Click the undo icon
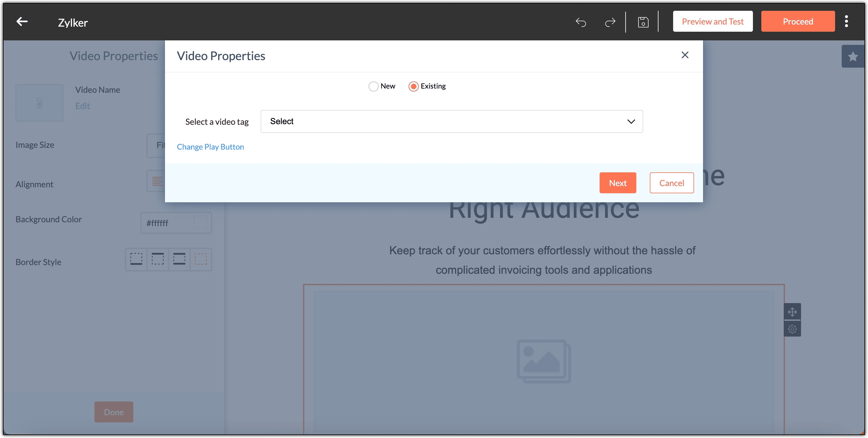Image resolution: width=868 pixels, height=438 pixels. (581, 22)
